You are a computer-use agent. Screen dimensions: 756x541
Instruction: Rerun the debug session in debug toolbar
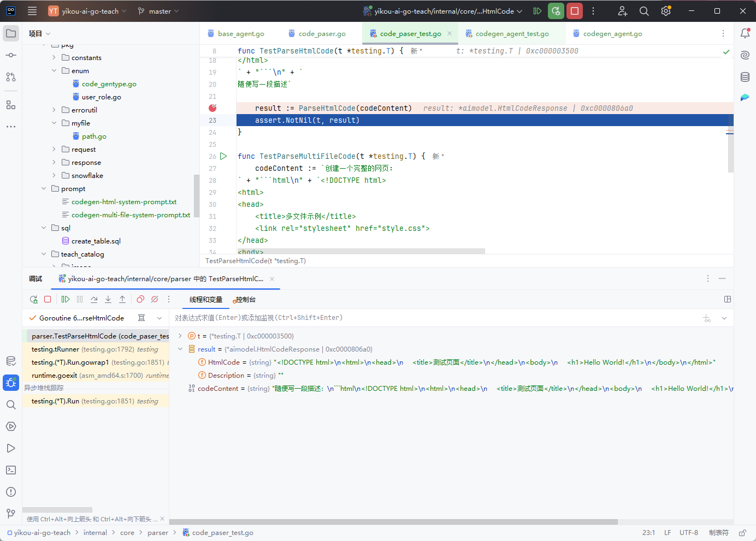point(34,299)
